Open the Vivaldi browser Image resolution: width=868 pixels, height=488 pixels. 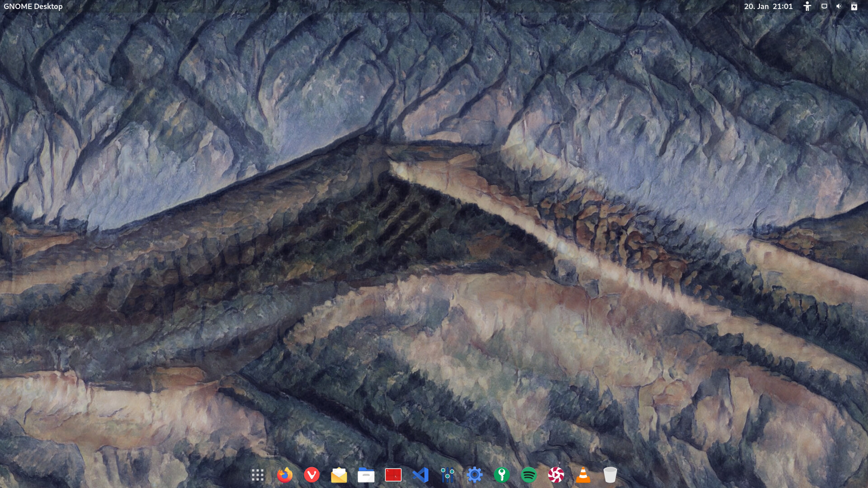[311, 475]
